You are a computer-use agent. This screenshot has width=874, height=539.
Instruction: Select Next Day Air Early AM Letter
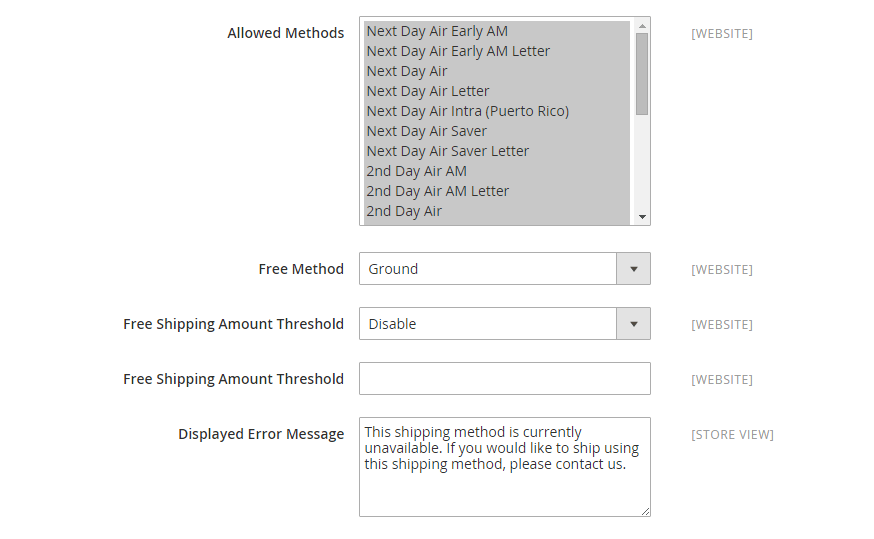pos(458,51)
